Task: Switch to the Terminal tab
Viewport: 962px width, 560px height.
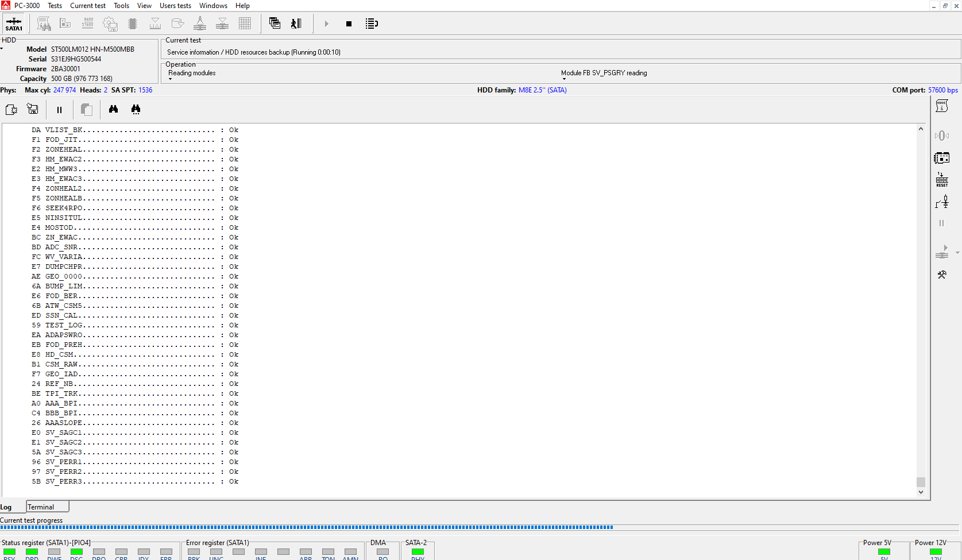Action: tap(41, 507)
